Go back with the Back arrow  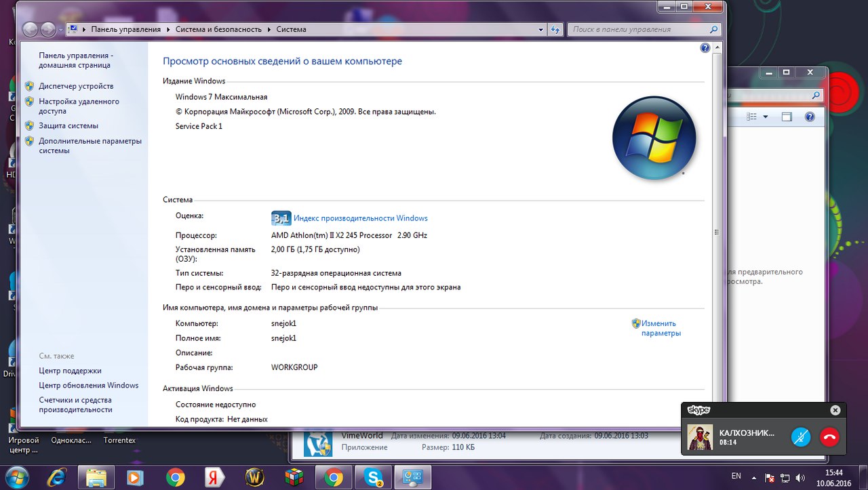click(x=31, y=29)
